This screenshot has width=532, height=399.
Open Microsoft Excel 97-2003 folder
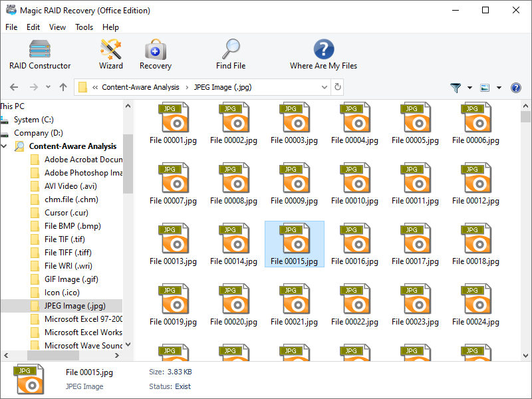point(76,319)
